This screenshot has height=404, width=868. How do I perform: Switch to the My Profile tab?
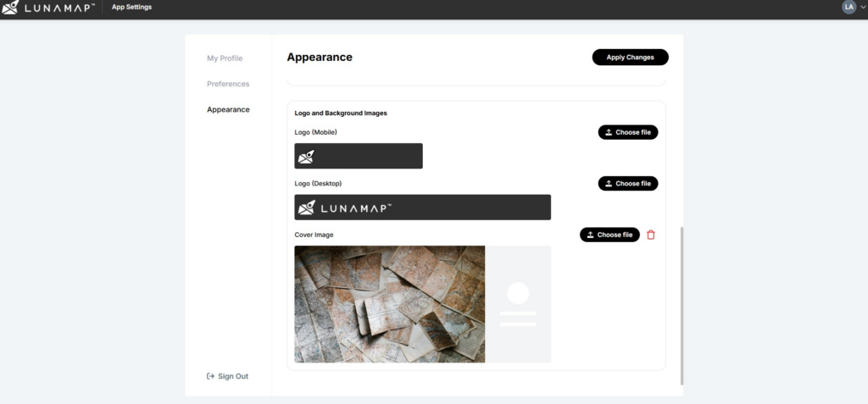225,58
